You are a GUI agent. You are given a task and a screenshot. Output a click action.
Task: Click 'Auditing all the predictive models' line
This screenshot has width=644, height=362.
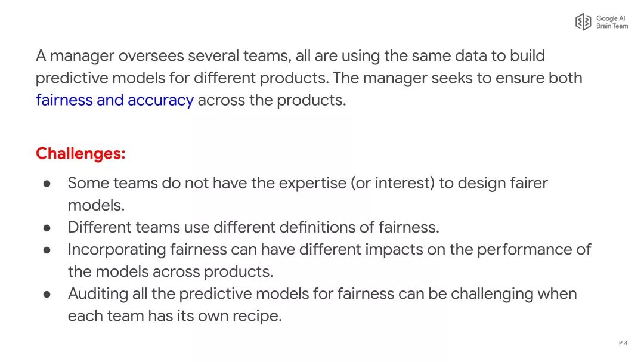[x=323, y=294]
